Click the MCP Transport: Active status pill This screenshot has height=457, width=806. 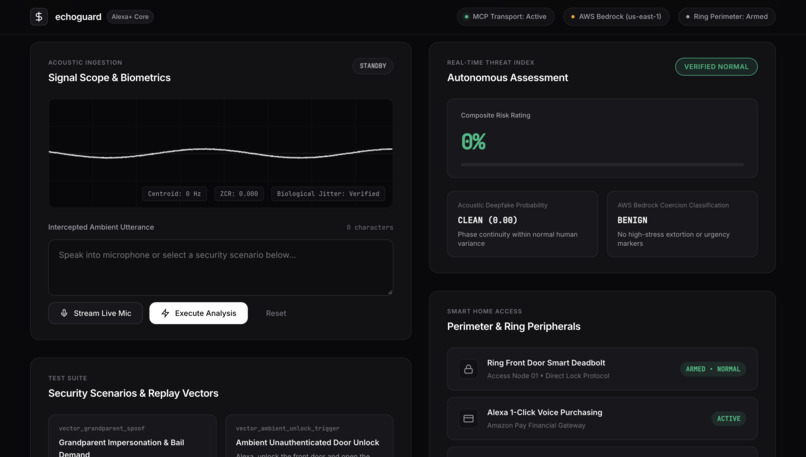505,17
